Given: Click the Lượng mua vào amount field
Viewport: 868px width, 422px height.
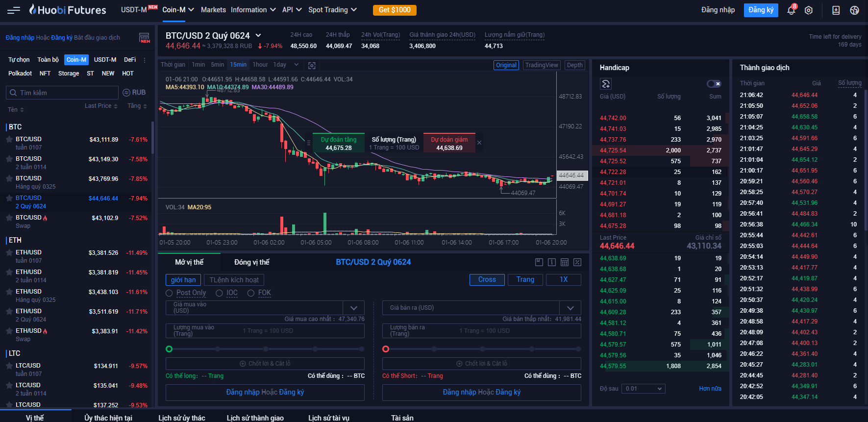Looking at the screenshot, I should click(x=265, y=331).
